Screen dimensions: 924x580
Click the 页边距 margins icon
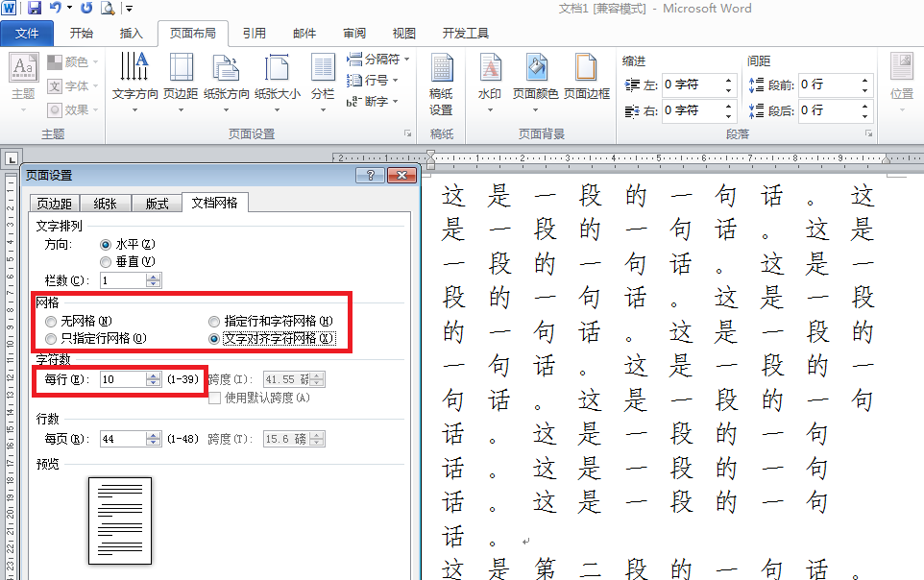tap(181, 66)
